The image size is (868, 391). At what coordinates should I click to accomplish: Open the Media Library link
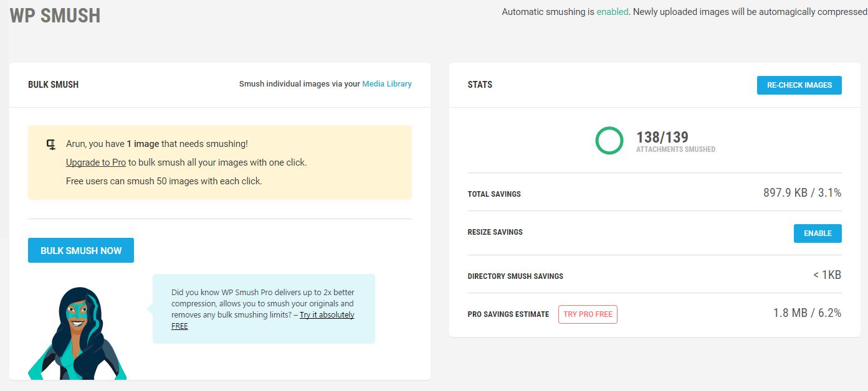(x=387, y=83)
